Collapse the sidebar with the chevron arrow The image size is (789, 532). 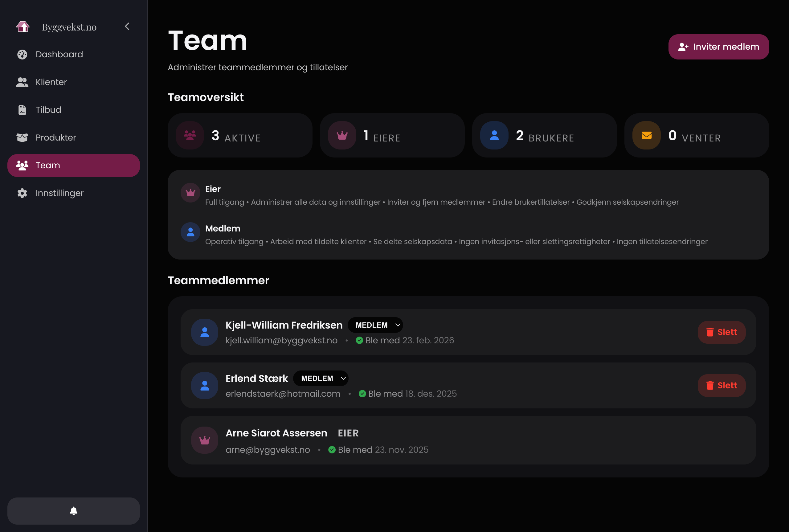coord(127,26)
